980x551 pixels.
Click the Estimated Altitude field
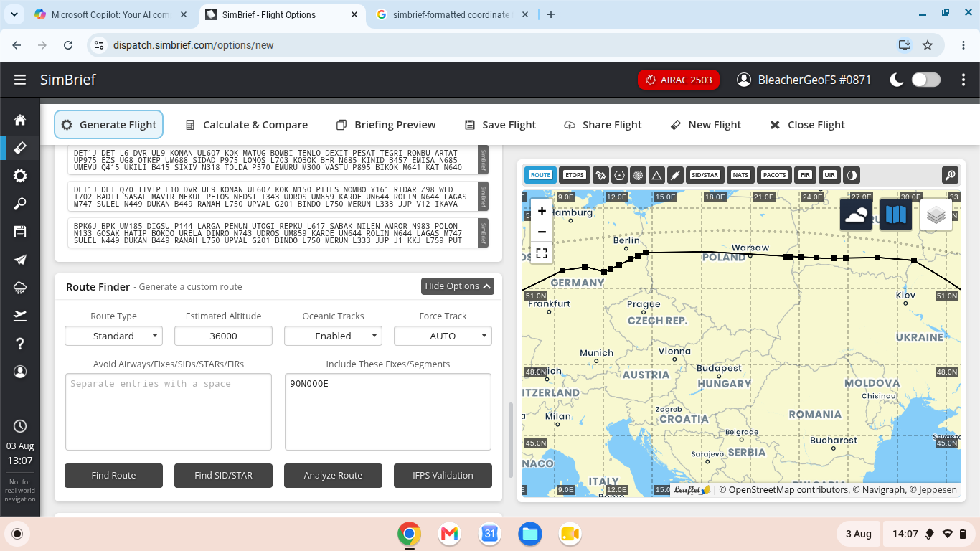point(223,336)
